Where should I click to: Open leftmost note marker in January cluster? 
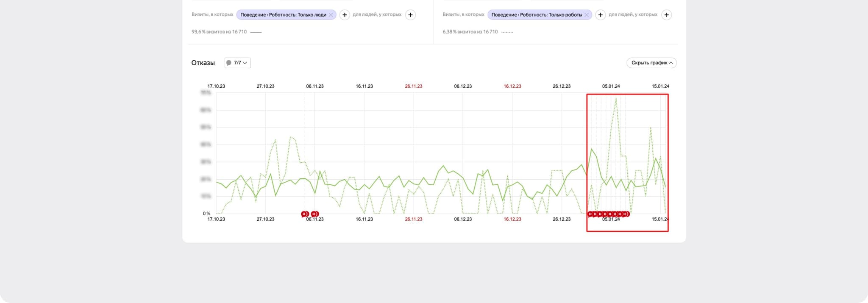pyautogui.click(x=590, y=214)
